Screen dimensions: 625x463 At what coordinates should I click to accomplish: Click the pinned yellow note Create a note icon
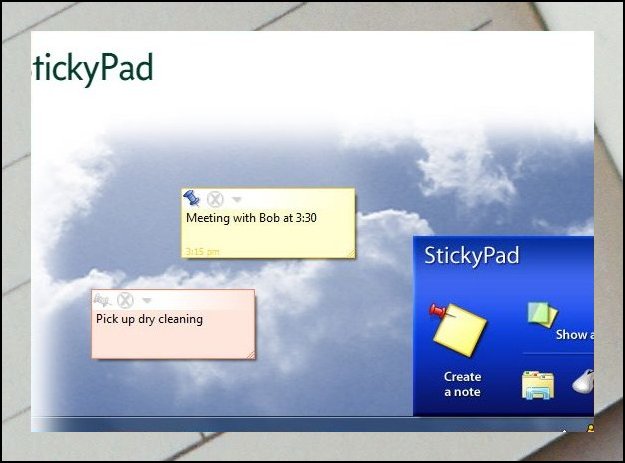pos(458,329)
